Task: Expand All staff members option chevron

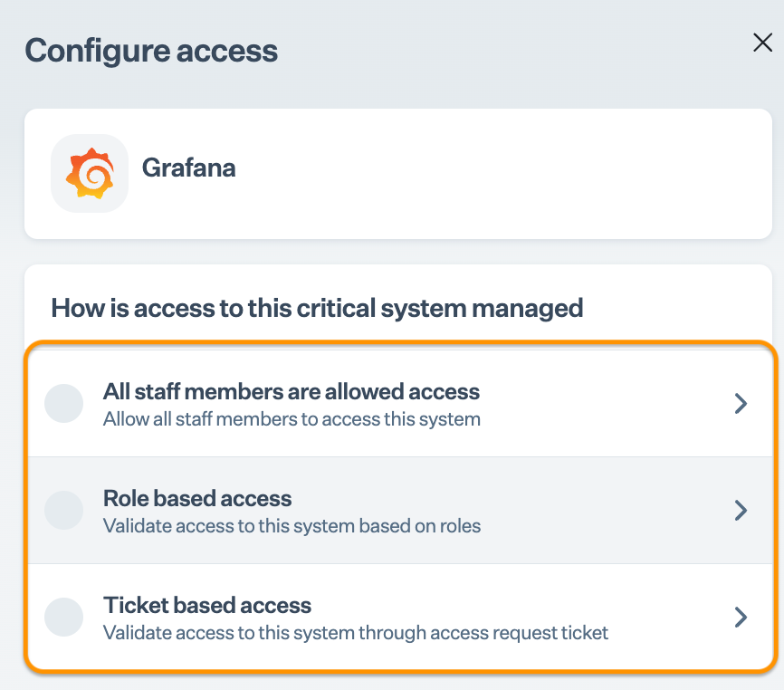Action: (x=741, y=404)
